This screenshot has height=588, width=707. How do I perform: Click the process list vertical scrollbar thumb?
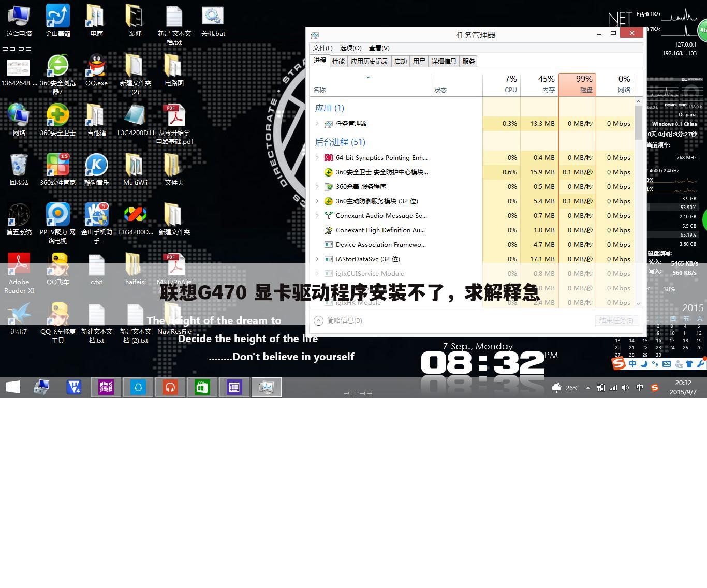[x=638, y=123]
